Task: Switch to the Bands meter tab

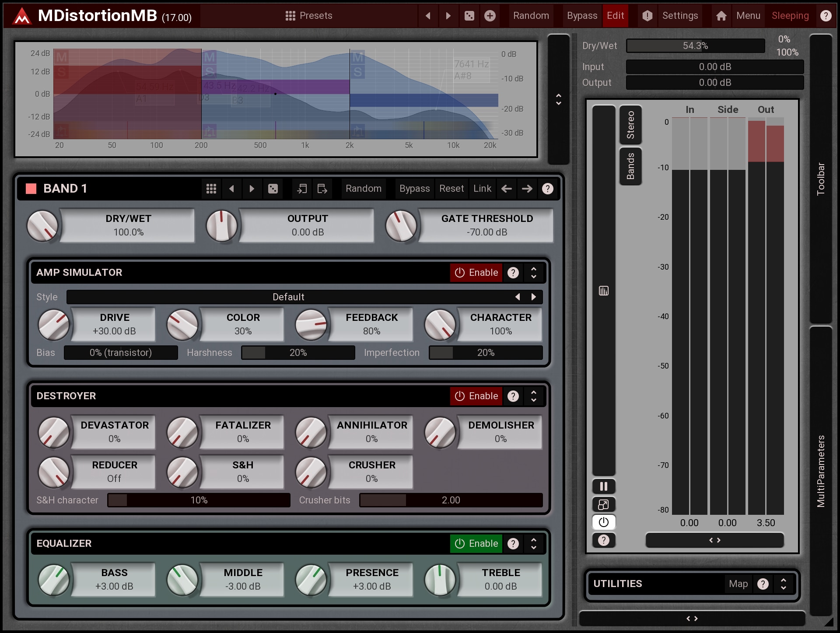Action: 630,166
